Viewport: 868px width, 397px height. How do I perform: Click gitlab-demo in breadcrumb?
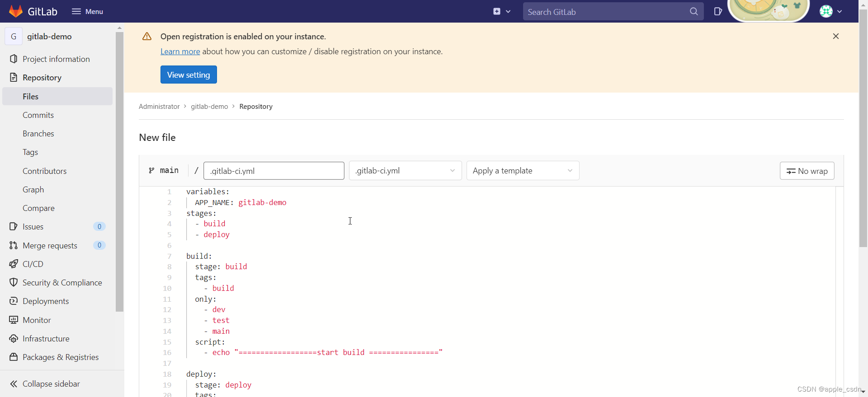209,107
